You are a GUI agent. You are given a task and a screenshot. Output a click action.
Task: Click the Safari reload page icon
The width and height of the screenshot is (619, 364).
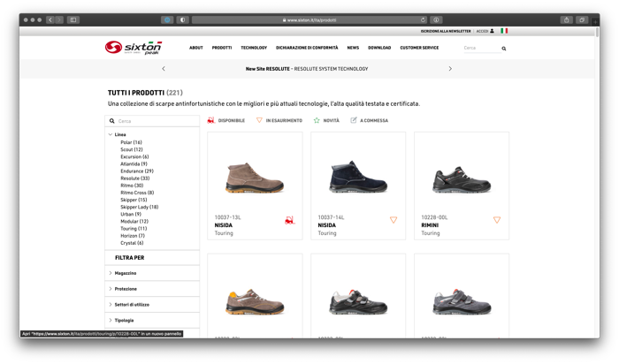423,19
